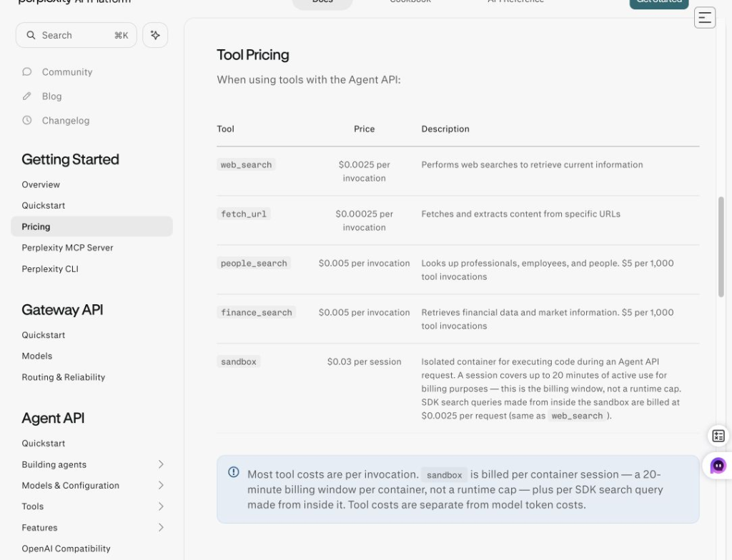
Task: Click the page vertical scrollbar thumb
Action: [721, 247]
